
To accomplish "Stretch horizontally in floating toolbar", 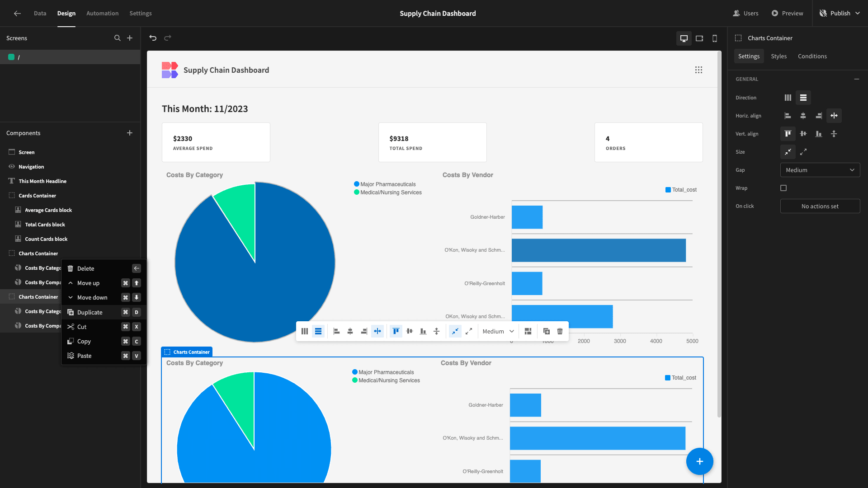I will 377,331.
